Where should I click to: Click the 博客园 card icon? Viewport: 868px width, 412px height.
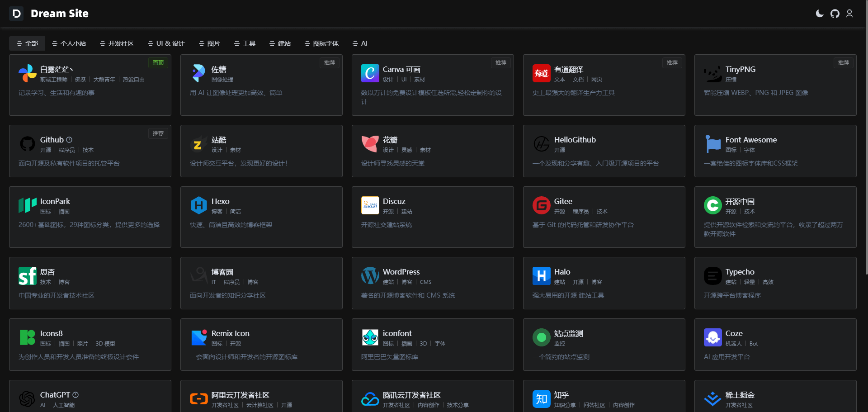tap(199, 276)
